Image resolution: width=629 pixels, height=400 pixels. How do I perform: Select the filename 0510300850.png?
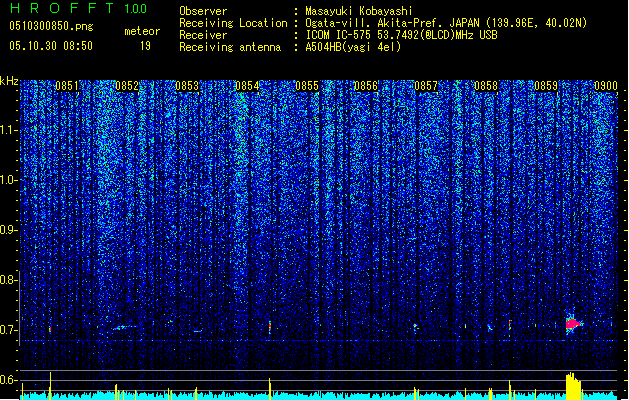click(x=51, y=26)
